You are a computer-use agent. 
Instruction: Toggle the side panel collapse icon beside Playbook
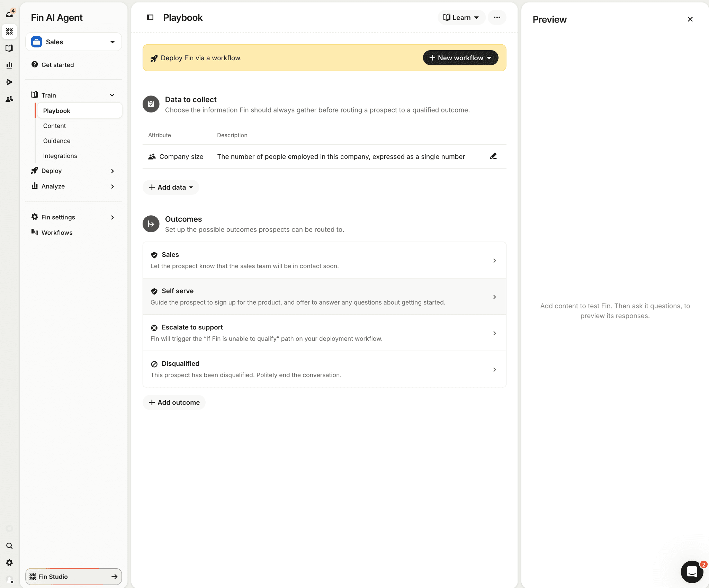[x=150, y=17]
